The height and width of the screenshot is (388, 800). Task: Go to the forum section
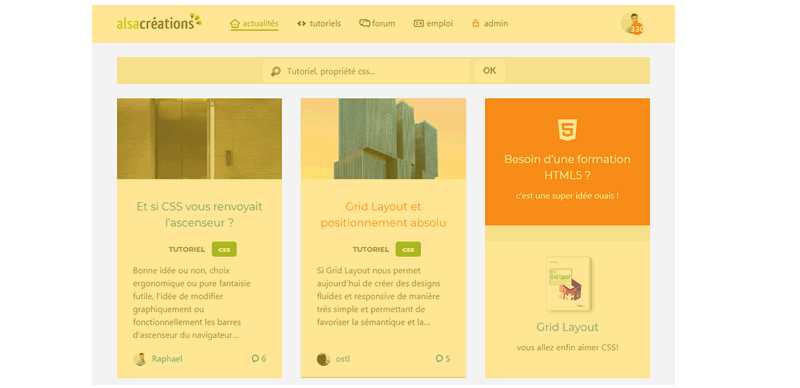pos(377,23)
